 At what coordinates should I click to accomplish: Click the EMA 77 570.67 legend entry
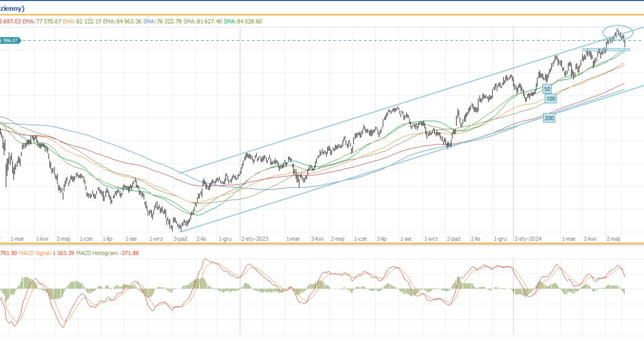42,21
